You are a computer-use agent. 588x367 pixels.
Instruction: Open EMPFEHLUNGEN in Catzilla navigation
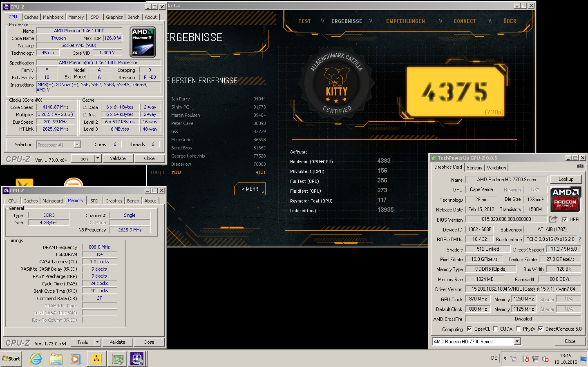click(405, 21)
